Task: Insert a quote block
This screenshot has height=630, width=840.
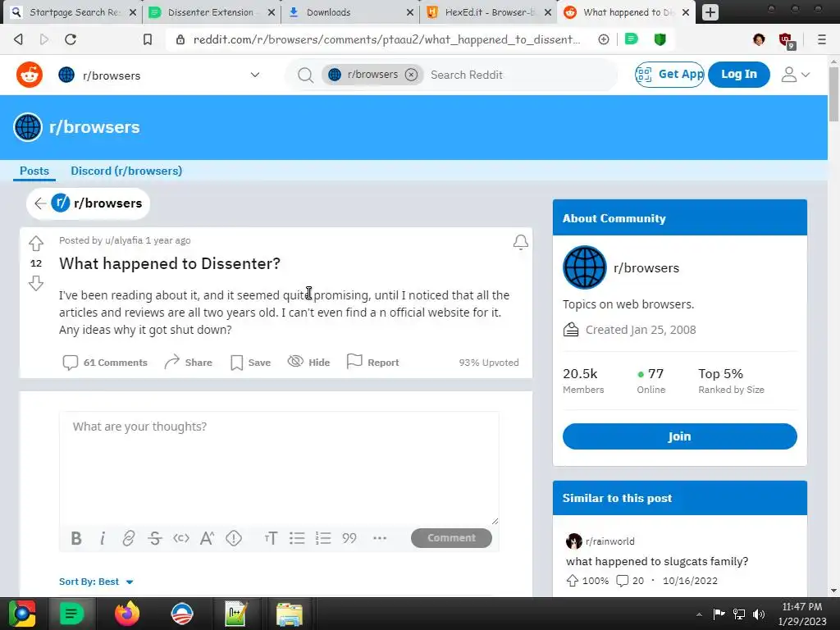Action: (x=349, y=538)
